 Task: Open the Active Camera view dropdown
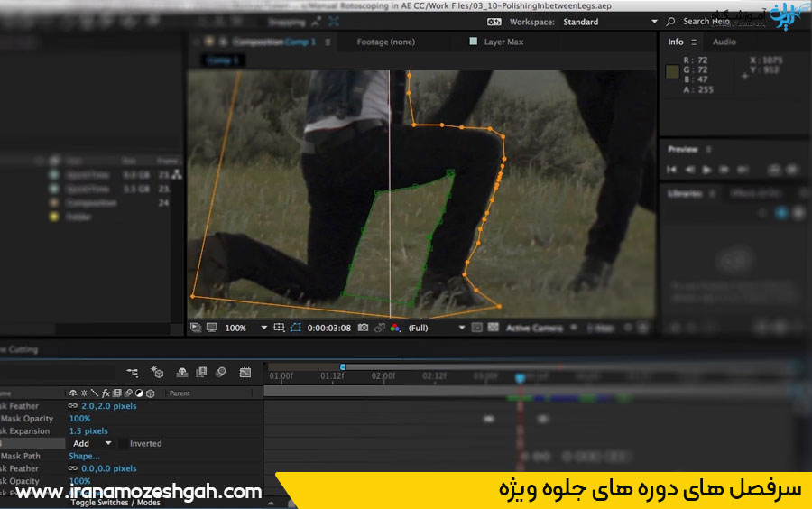541,328
